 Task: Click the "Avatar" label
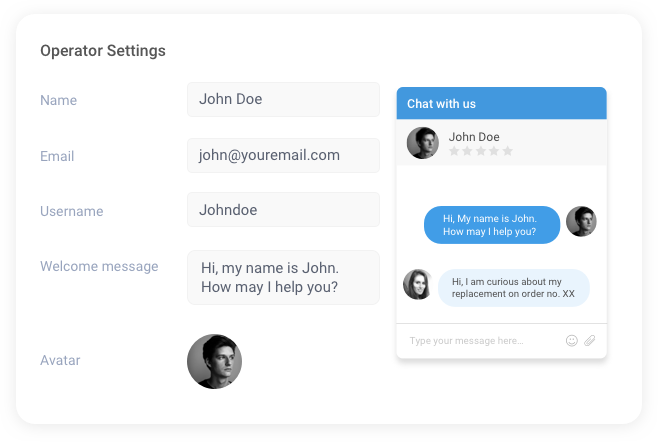(60, 361)
